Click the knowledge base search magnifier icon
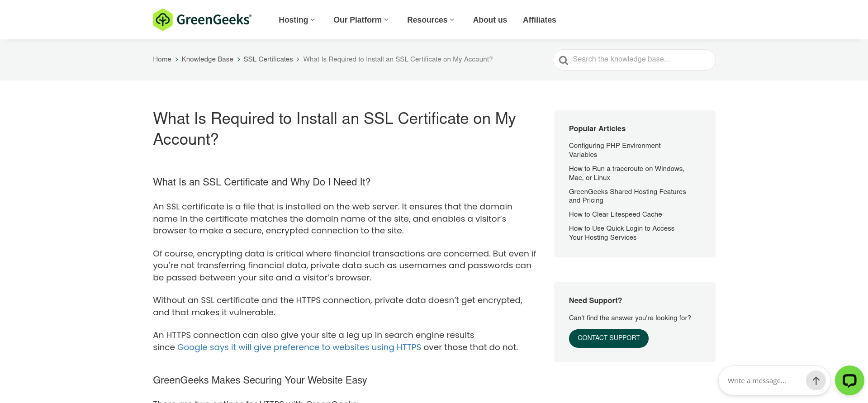 point(563,60)
